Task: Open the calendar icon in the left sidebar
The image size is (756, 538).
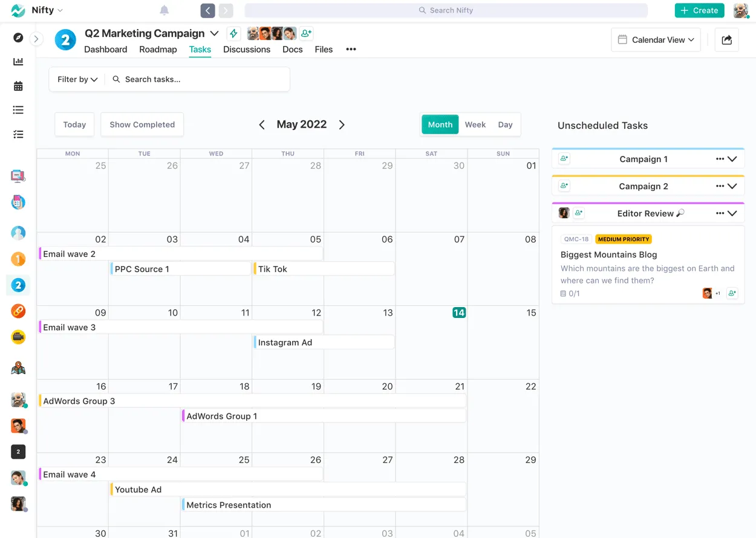Action: point(18,85)
